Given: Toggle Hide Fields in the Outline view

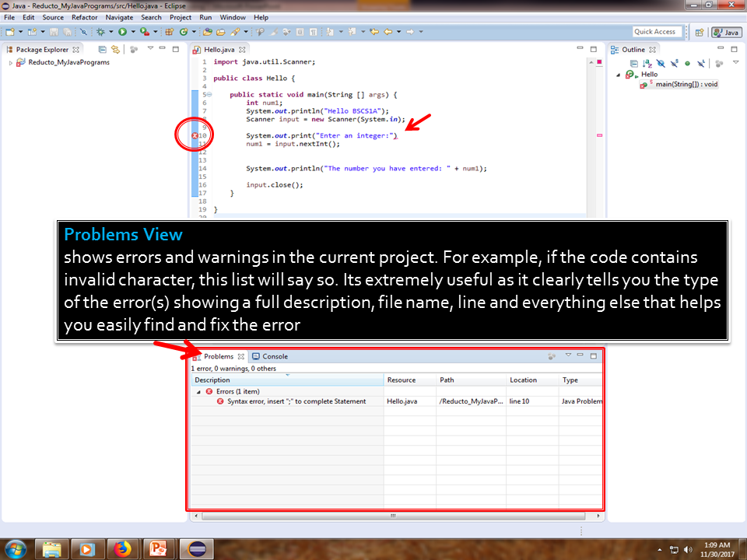Looking at the screenshot, I should (660, 63).
